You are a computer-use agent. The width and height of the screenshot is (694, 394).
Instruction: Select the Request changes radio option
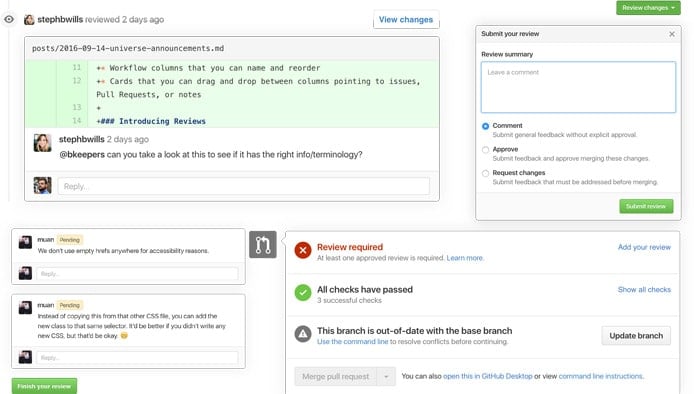485,173
